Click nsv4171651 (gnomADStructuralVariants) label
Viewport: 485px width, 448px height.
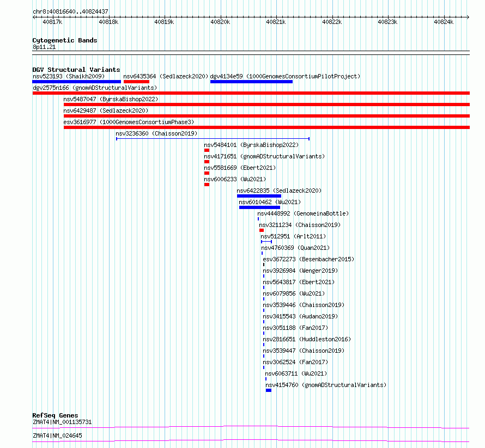[x=264, y=156]
